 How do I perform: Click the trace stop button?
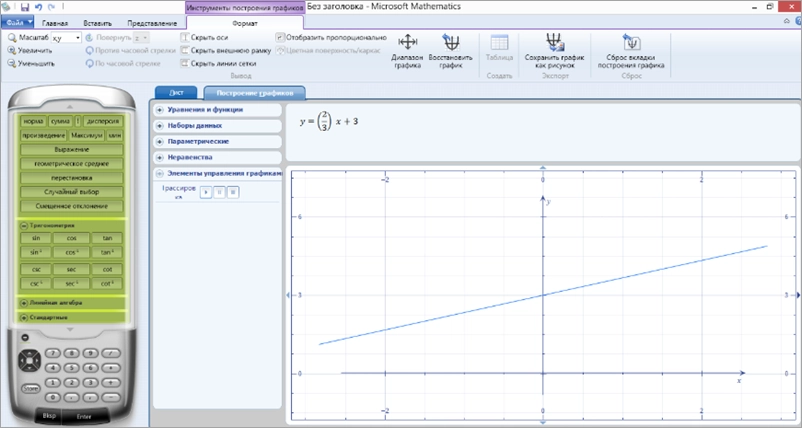click(x=233, y=192)
